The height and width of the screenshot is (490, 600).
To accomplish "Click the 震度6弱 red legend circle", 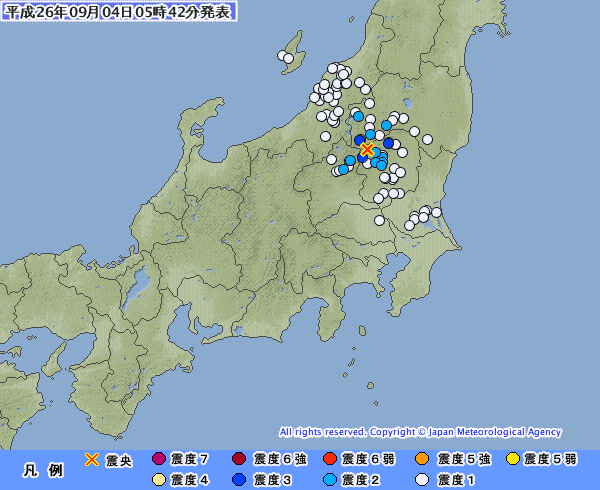I will (x=330, y=458).
